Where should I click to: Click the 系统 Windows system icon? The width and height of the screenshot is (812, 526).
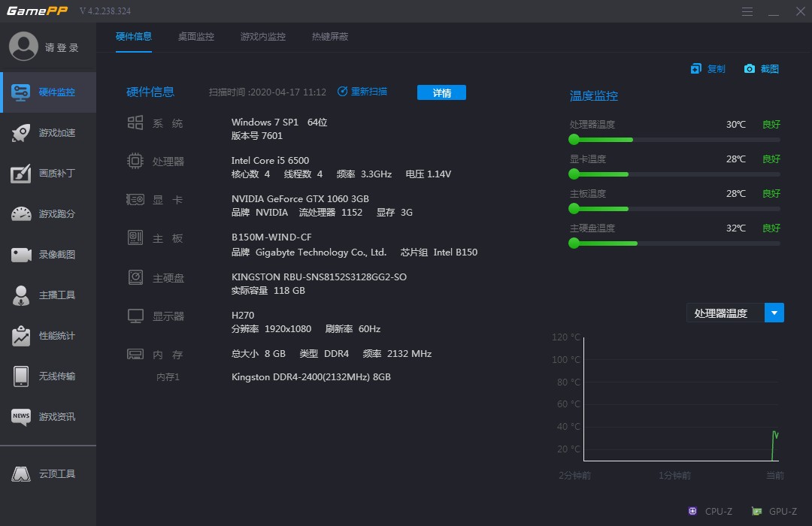pyautogui.click(x=135, y=122)
